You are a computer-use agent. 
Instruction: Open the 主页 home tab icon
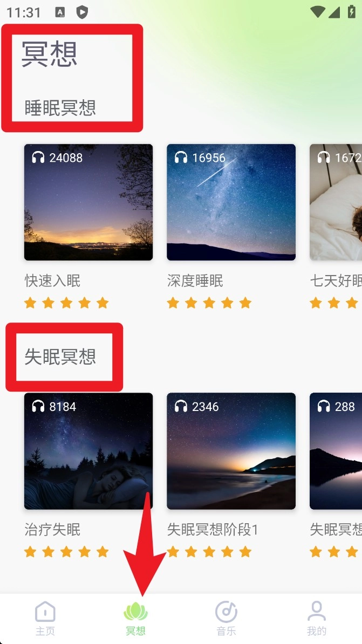click(x=45, y=612)
